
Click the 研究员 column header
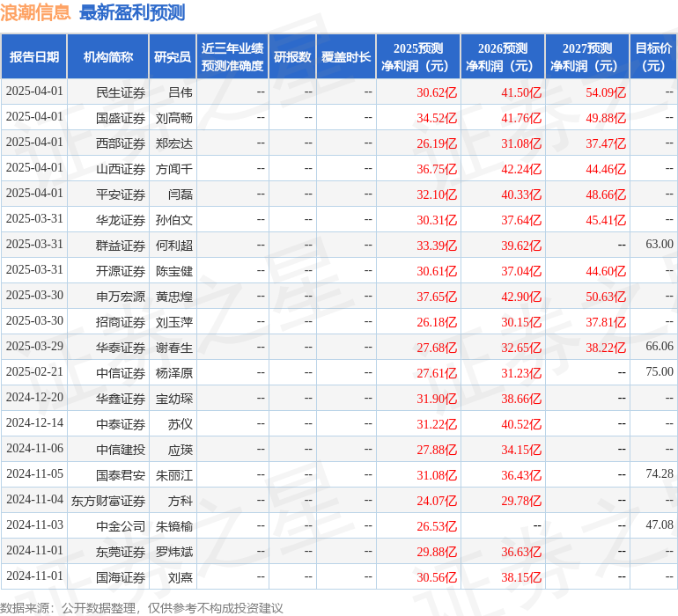(173, 57)
